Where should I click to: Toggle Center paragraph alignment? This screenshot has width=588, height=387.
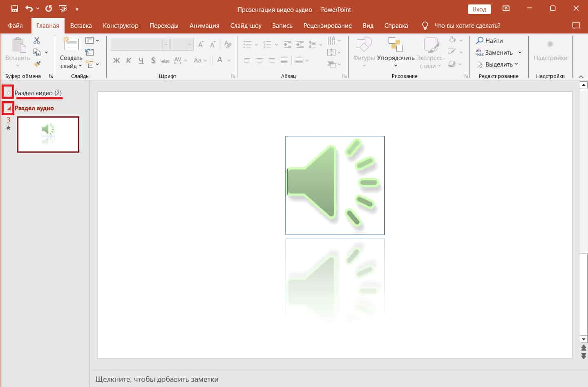pyautogui.click(x=259, y=60)
